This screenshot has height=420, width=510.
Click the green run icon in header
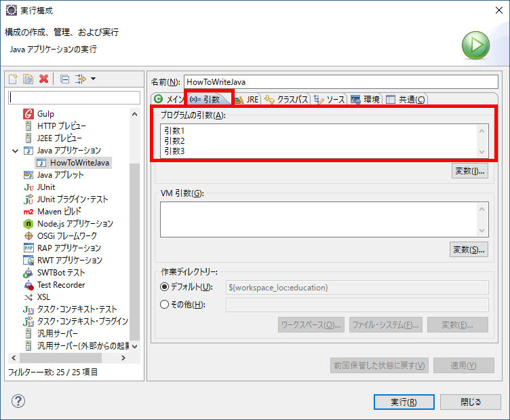click(x=476, y=46)
